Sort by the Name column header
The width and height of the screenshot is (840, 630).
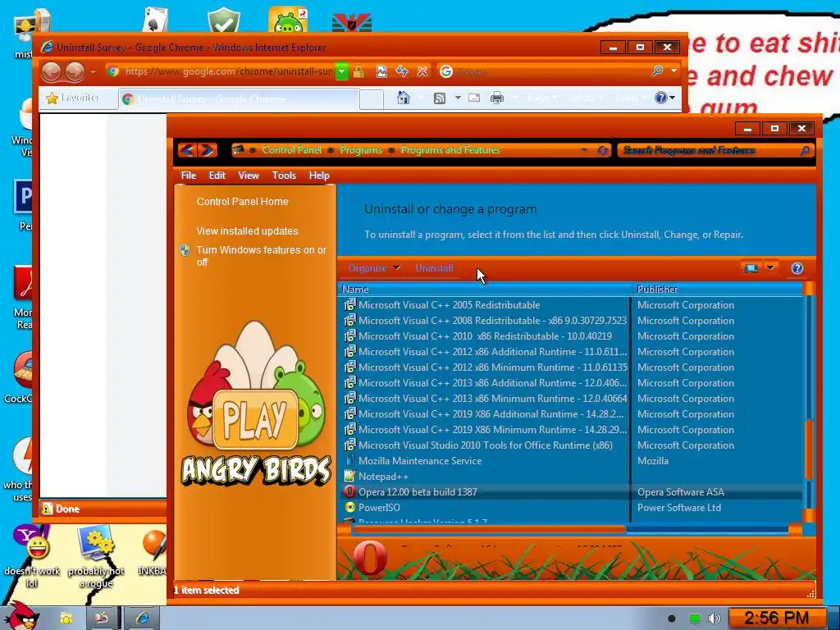[484, 290]
